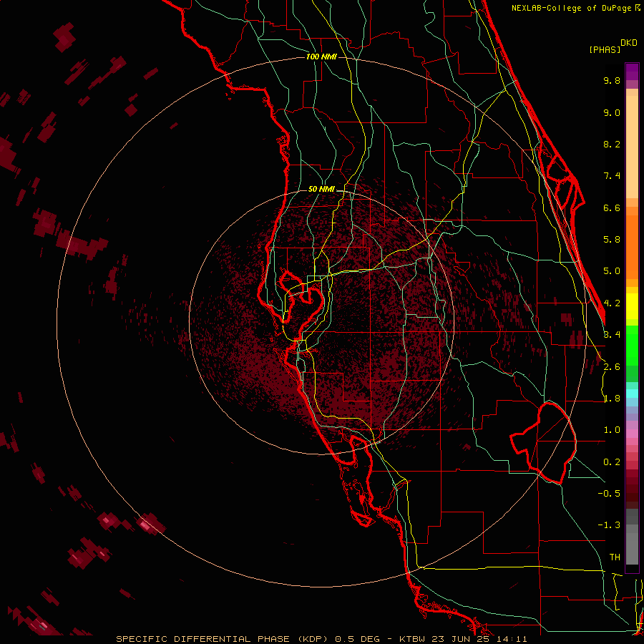Click the [PHAS] units label
The image size is (644, 644).
[x=605, y=50]
